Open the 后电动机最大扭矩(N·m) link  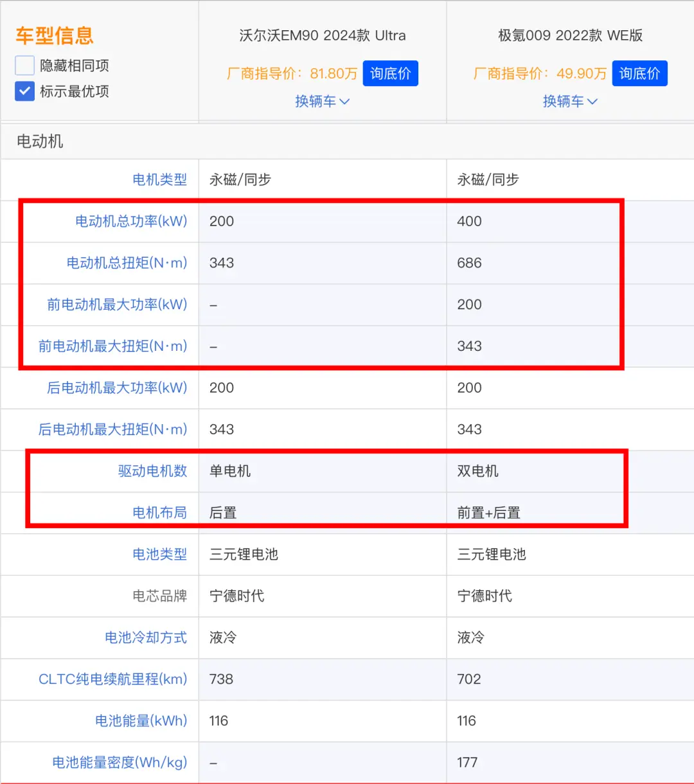[x=113, y=429]
